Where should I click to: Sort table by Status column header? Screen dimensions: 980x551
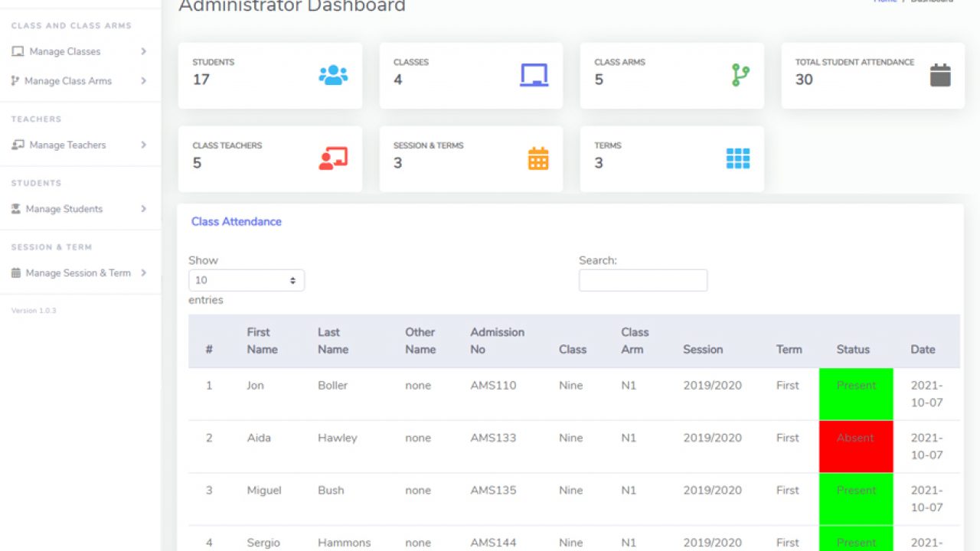853,349
